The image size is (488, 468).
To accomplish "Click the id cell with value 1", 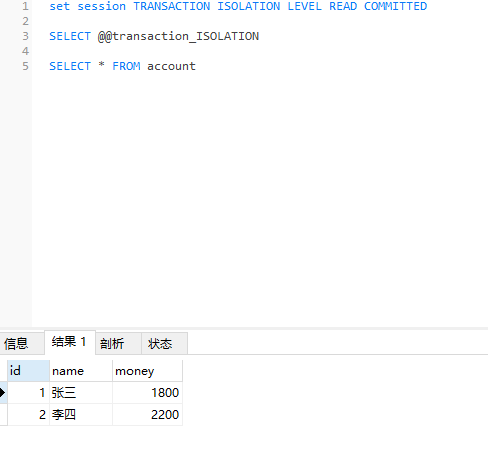I will [28, 393].
